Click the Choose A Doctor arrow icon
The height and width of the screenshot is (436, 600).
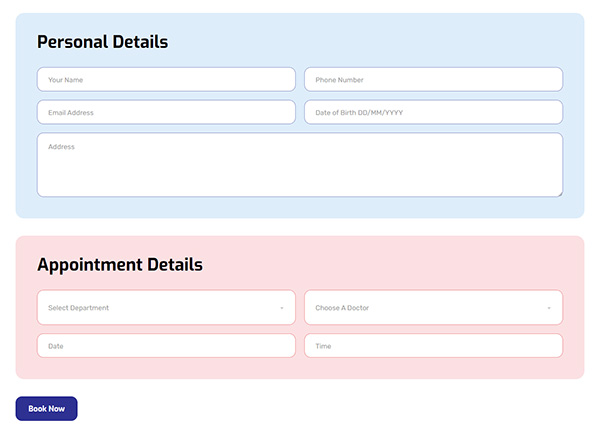click(x=549, y=308)
